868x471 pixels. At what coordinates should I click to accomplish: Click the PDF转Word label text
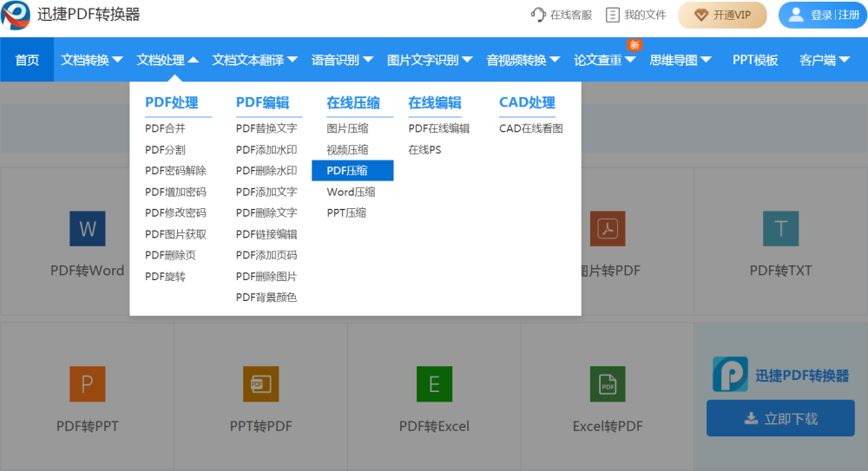[x=88, y=271]
